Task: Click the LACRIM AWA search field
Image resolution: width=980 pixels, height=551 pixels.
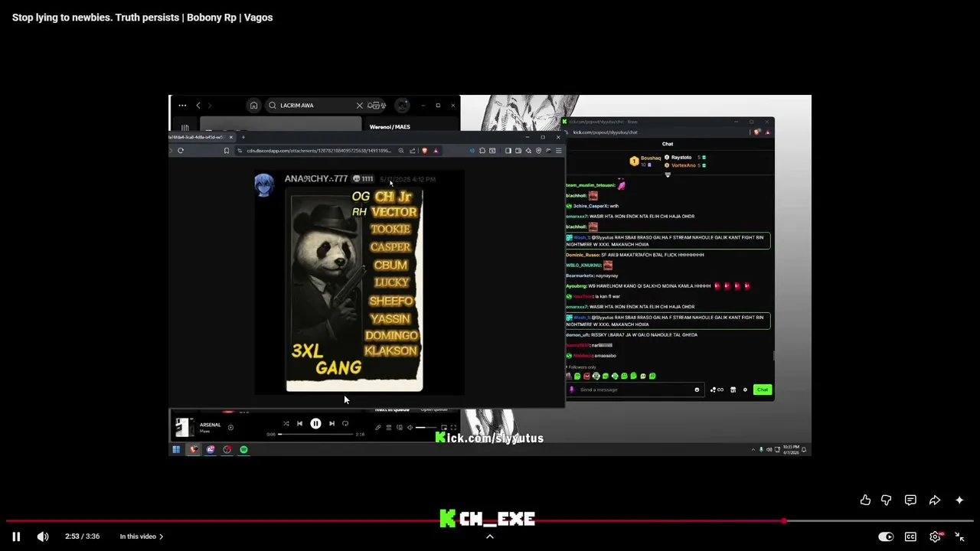Action: 315,106
